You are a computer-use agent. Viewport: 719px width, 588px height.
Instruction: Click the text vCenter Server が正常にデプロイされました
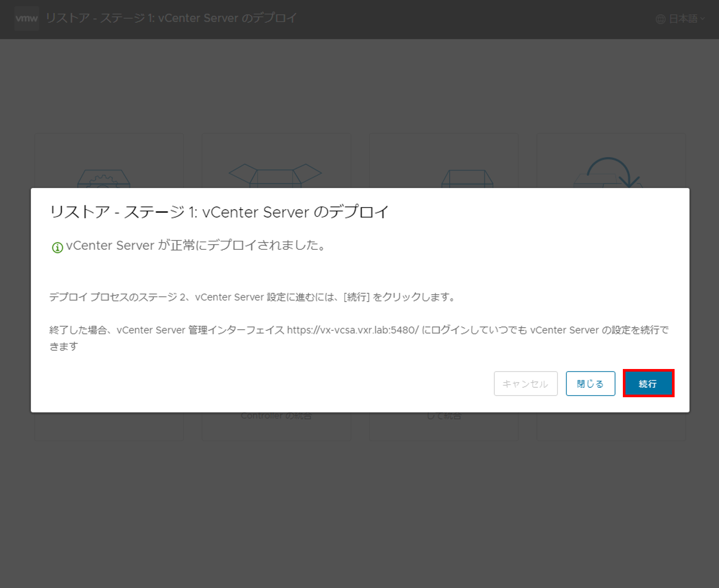196,245
